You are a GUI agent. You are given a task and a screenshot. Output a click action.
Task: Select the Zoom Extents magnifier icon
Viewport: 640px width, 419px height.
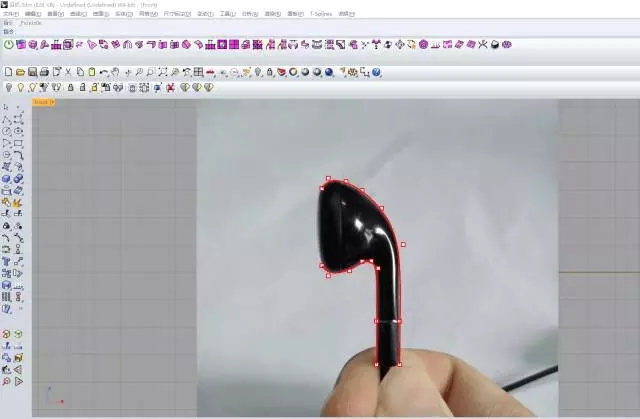(x=163, y=72)
